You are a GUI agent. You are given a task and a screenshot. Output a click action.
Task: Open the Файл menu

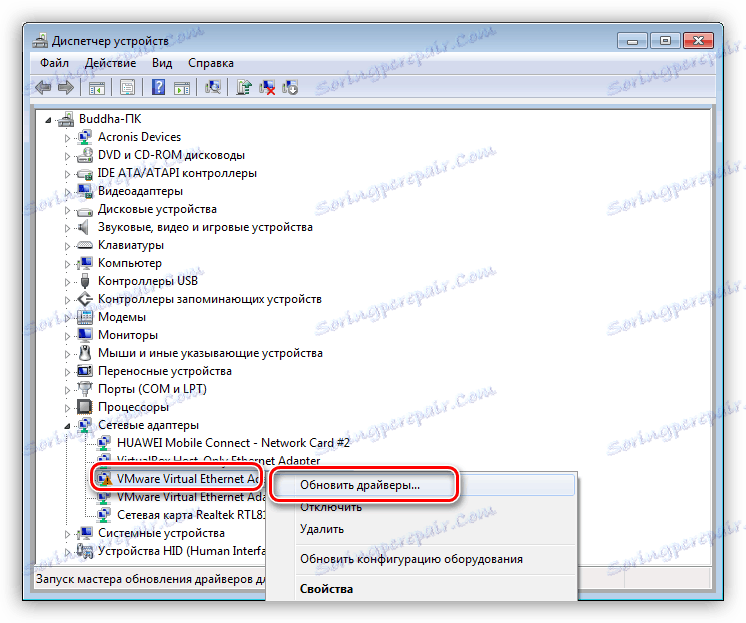(x=54, y=63)
